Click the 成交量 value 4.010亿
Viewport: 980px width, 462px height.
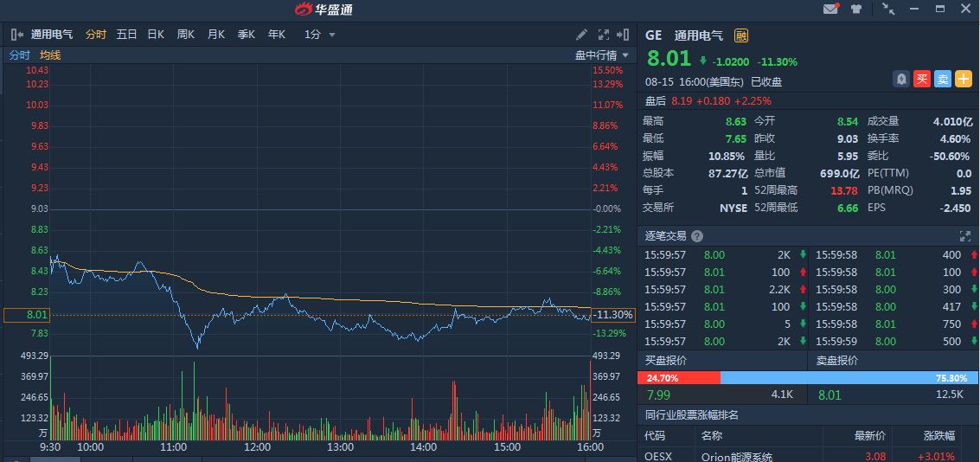952,121
